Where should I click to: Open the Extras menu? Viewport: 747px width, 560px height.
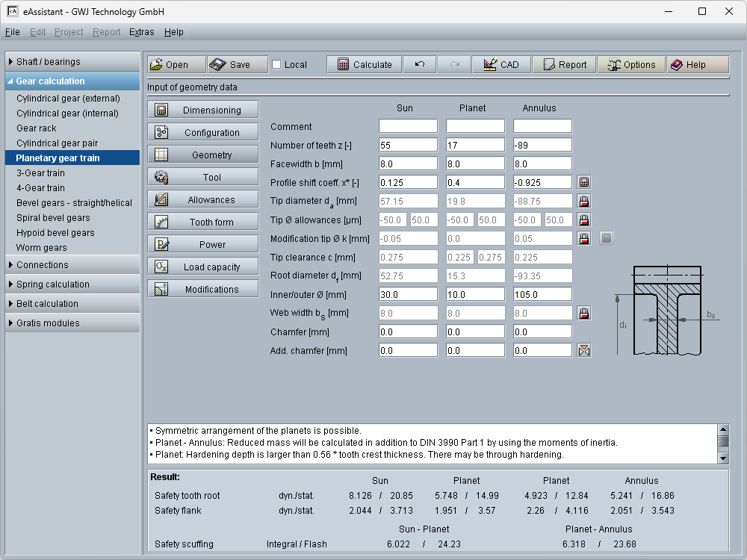141,32
